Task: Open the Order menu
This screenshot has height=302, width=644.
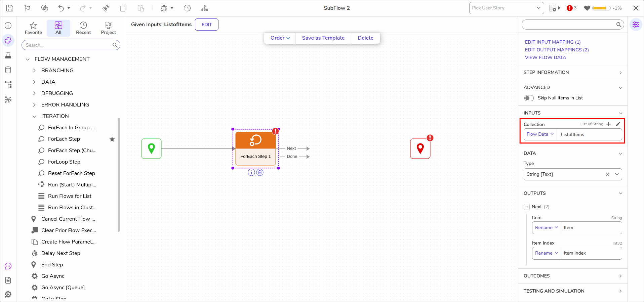Action: coord(280,38)
